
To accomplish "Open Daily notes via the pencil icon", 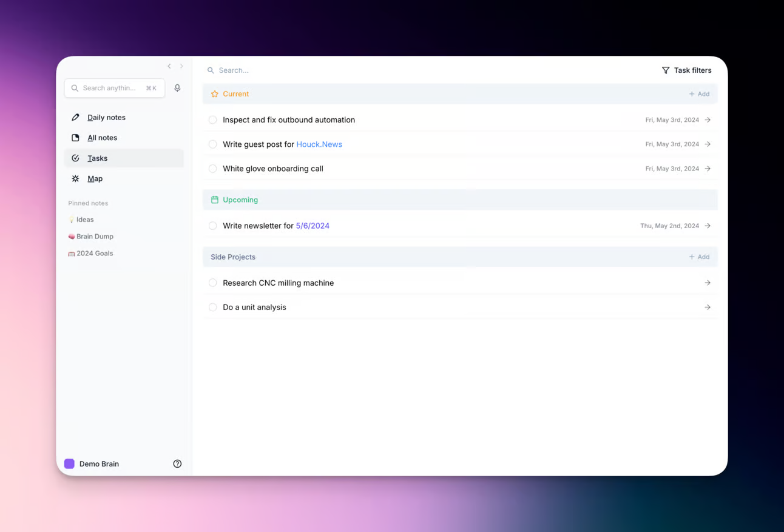I will point(75,117).
